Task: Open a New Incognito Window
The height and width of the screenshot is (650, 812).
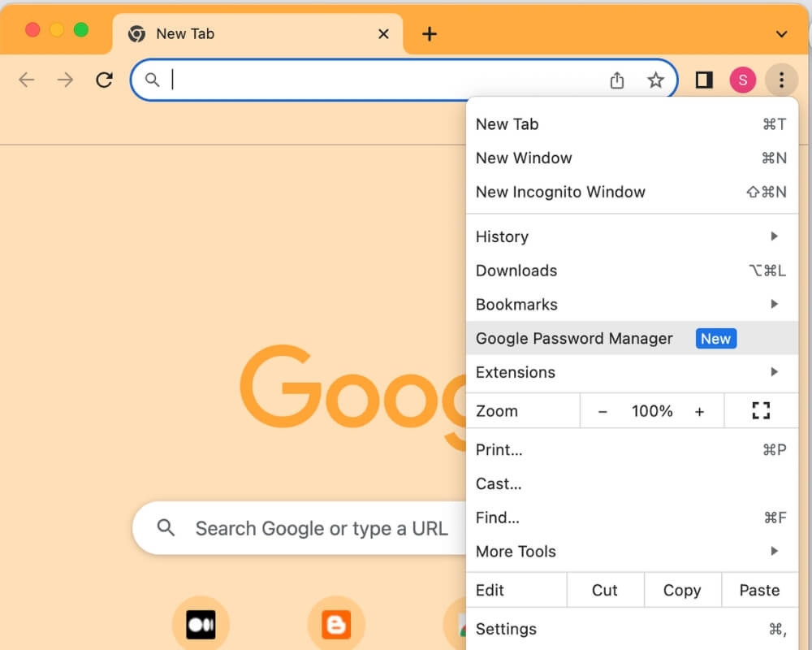Action: (x=560, y=192)
